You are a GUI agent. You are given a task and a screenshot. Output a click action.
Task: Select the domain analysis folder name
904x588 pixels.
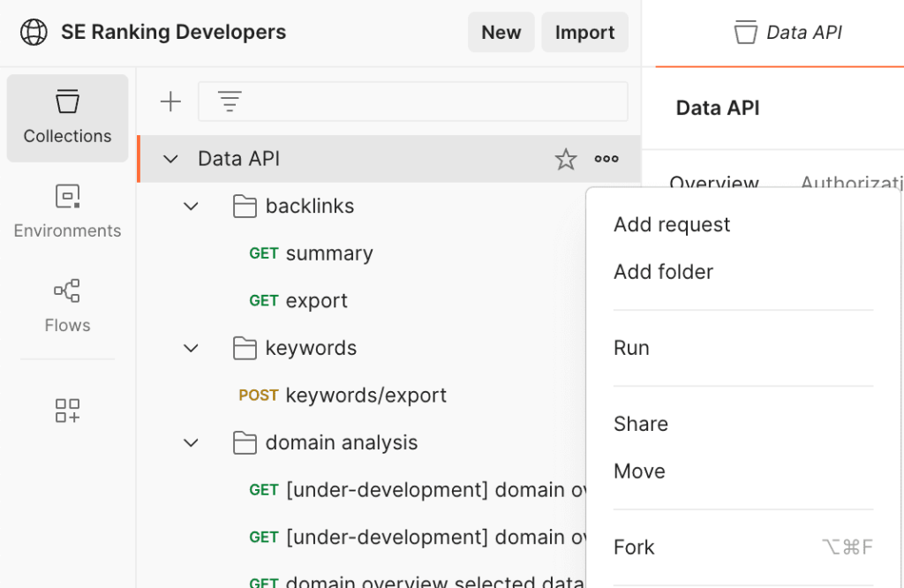(x=342, y=442)
